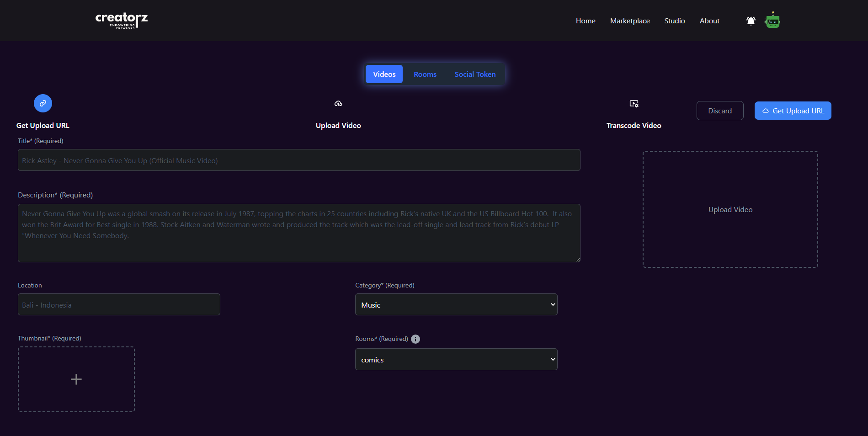868x436 pixels.
Task: Click the Upload Video drop zone
Action: 730,209
